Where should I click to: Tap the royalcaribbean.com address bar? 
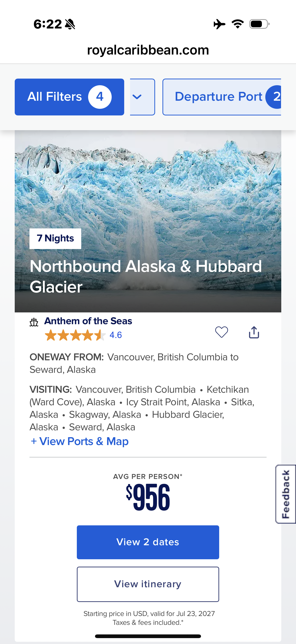coord(148,50)
